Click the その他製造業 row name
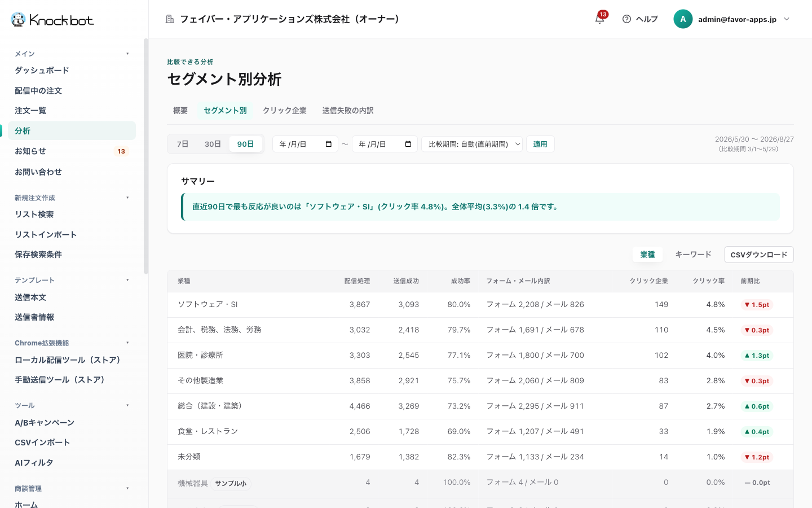This screenshot has width=812, height=508. point(200,380)
